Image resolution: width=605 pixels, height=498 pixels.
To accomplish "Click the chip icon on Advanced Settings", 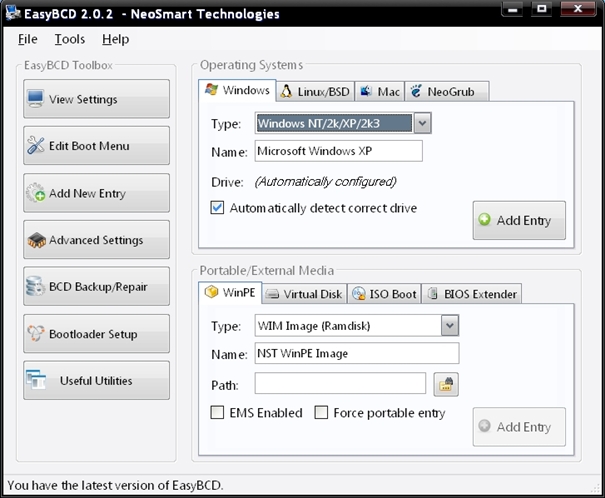I will 36,240.
